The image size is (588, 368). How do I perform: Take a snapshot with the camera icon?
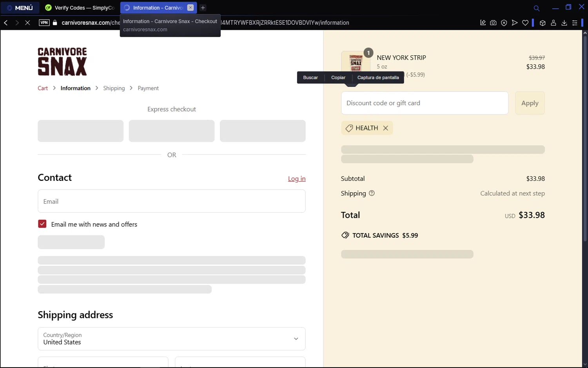tap(493, 23)
